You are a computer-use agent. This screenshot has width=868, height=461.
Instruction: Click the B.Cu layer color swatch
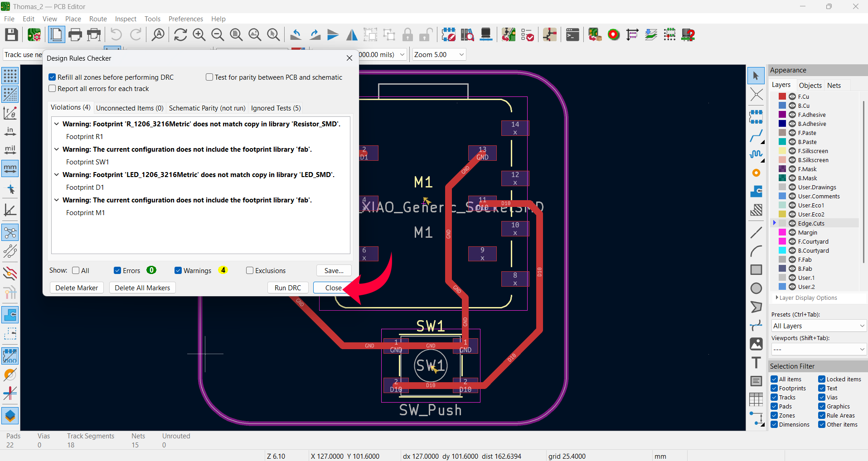pyautogui.click(x=782, y=106)
